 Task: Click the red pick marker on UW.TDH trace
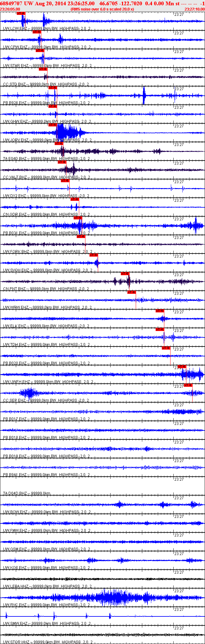click(160, 329)
